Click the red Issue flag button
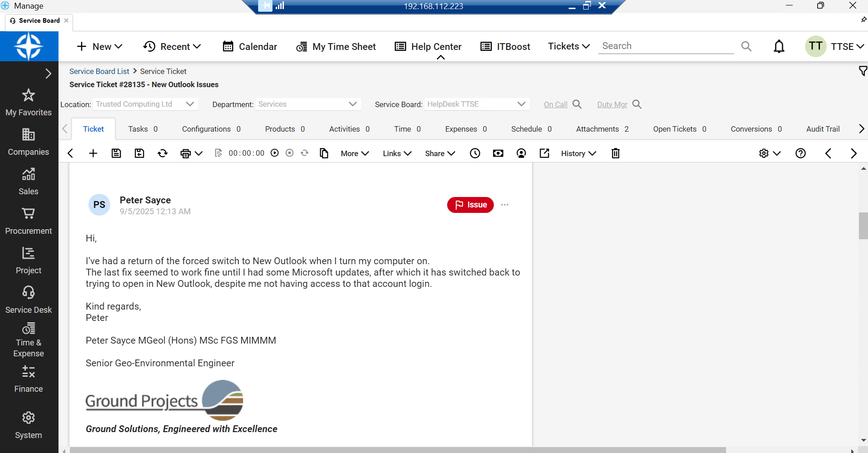The image size is (868, 453). click(470, 205)
